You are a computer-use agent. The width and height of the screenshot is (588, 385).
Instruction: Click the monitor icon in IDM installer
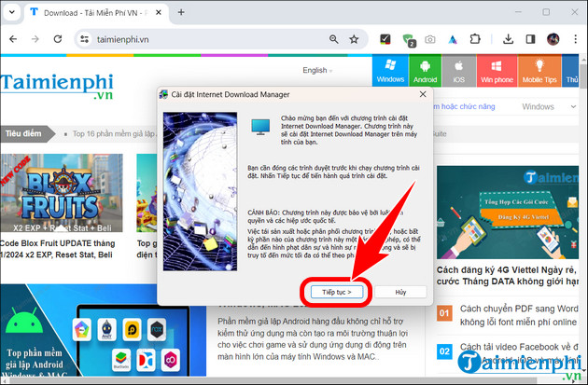260,127
